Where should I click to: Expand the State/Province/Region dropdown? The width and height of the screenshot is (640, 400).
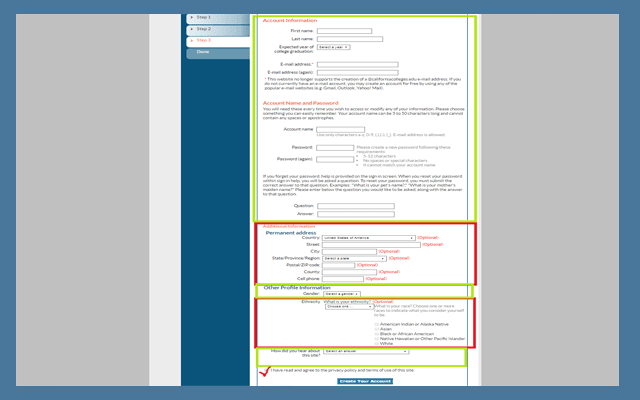click(x=354, y=258)
